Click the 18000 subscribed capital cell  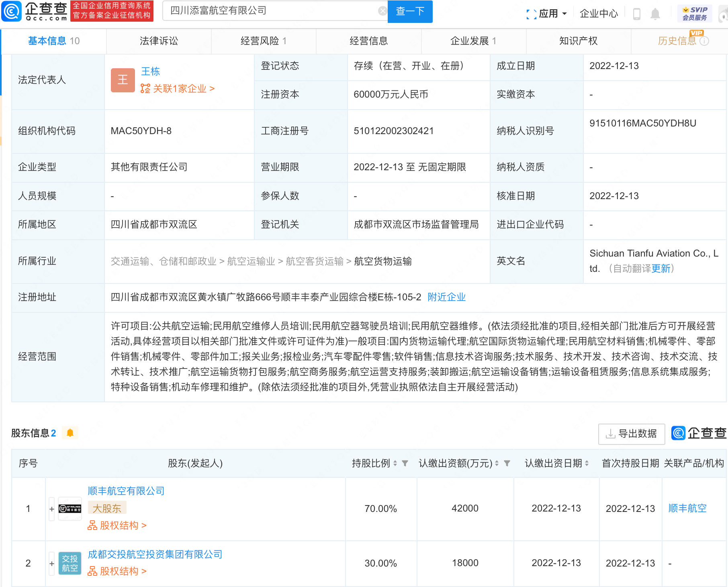pyautogui.click(x=465, y=563)
